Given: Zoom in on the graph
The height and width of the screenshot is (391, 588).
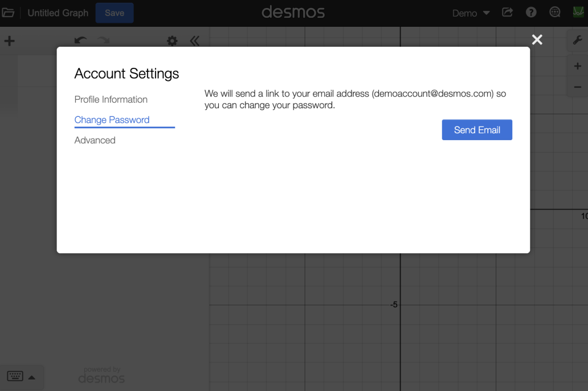Looking at the screenshot, I should [x=578, y=66].
